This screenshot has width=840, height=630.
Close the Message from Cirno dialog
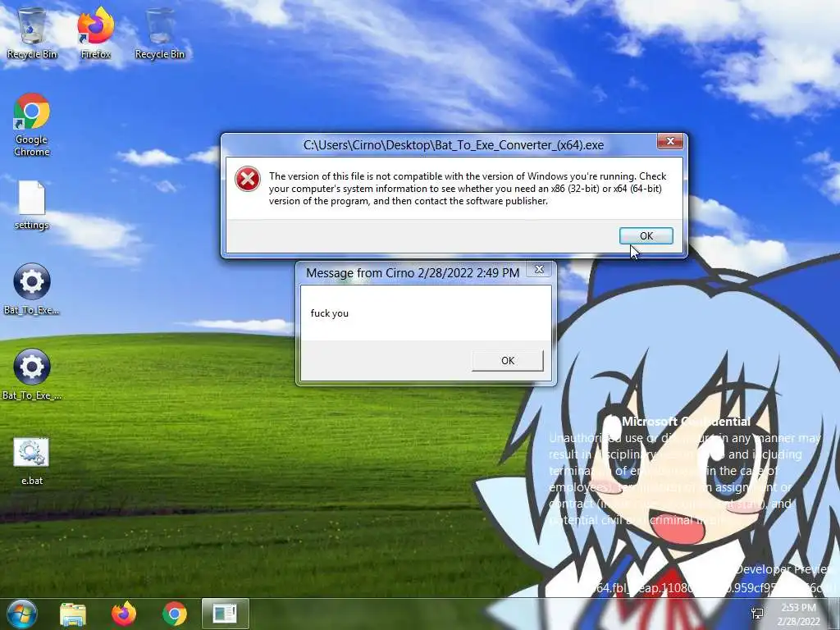click(539, 269)
